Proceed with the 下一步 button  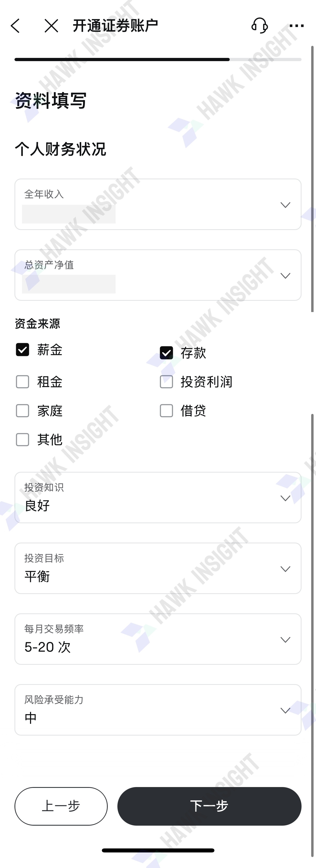[x=209, y=806]
